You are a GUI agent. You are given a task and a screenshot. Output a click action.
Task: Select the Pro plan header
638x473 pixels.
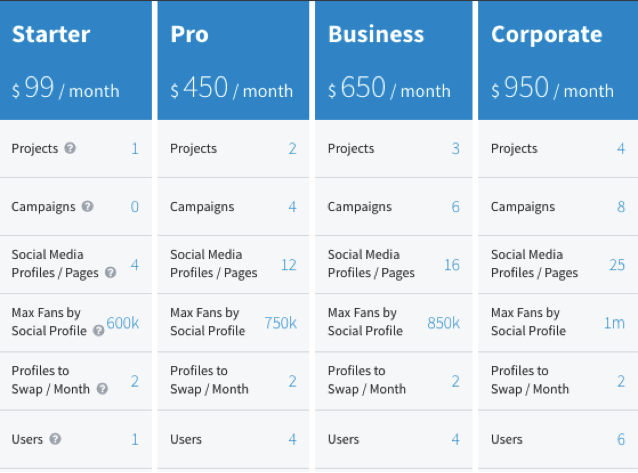pyautogui.click(x=190, y=34)
